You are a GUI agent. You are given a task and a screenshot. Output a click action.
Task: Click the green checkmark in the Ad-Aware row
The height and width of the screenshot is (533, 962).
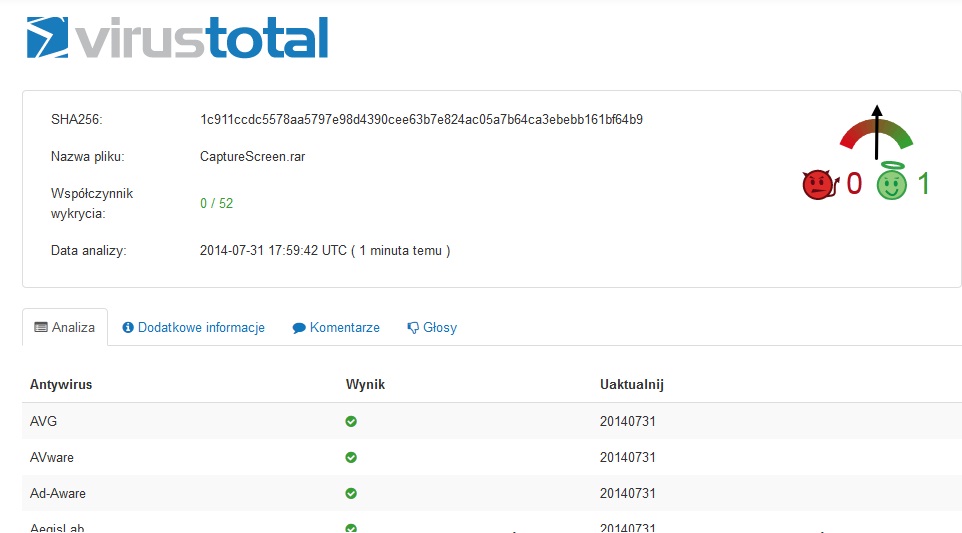coord(351,494)
